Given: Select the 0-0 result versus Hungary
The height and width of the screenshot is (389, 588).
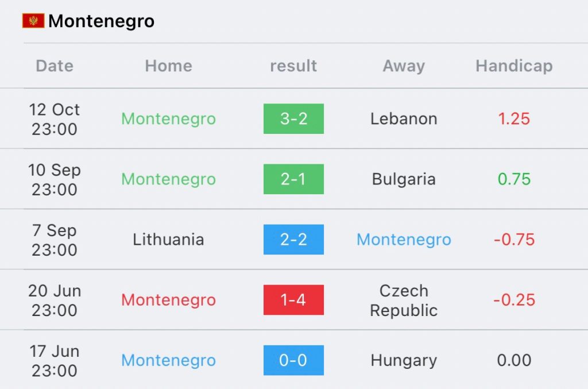Looking at the screenshot, I should (293, 360).
